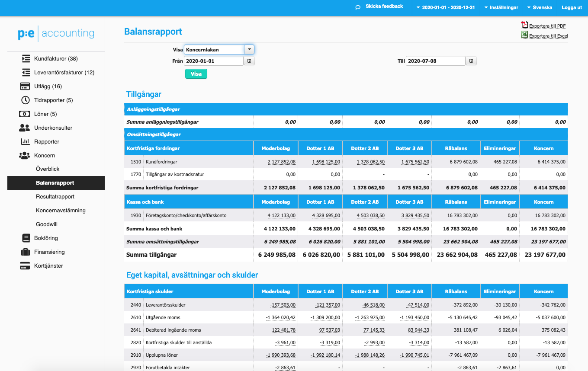Click Exportera till Excel link
The height and width of the screenshot is (371, 588).
549,36
